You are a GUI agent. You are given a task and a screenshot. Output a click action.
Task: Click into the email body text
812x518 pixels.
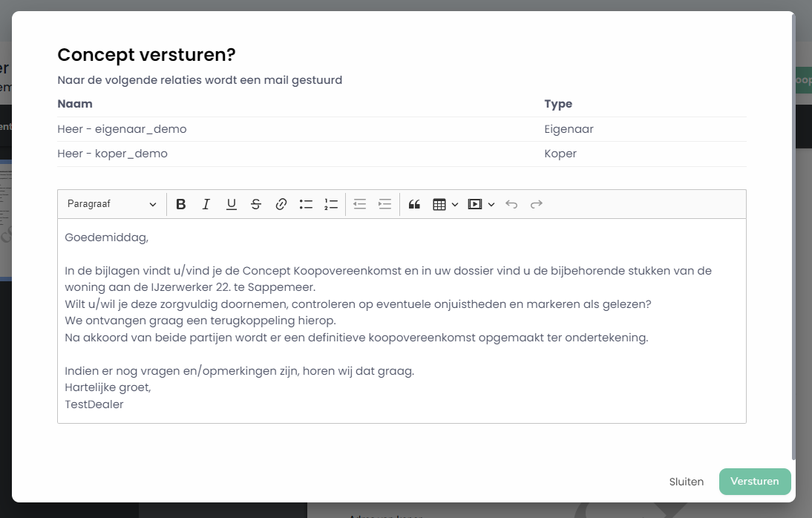402,321
